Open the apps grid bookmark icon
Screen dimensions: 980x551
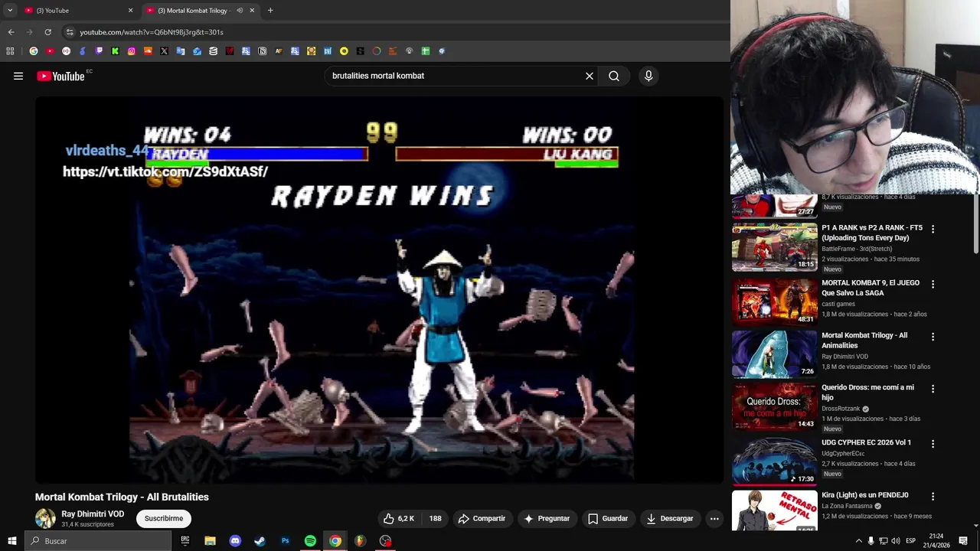[10, 51]
